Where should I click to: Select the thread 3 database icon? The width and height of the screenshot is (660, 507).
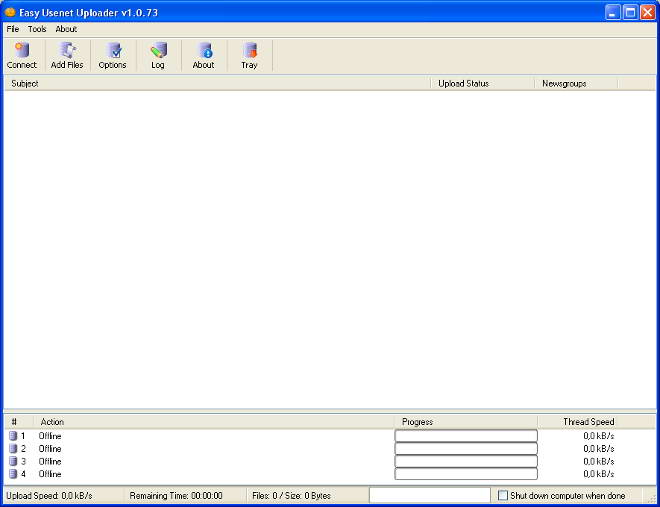tap(13, 461)
